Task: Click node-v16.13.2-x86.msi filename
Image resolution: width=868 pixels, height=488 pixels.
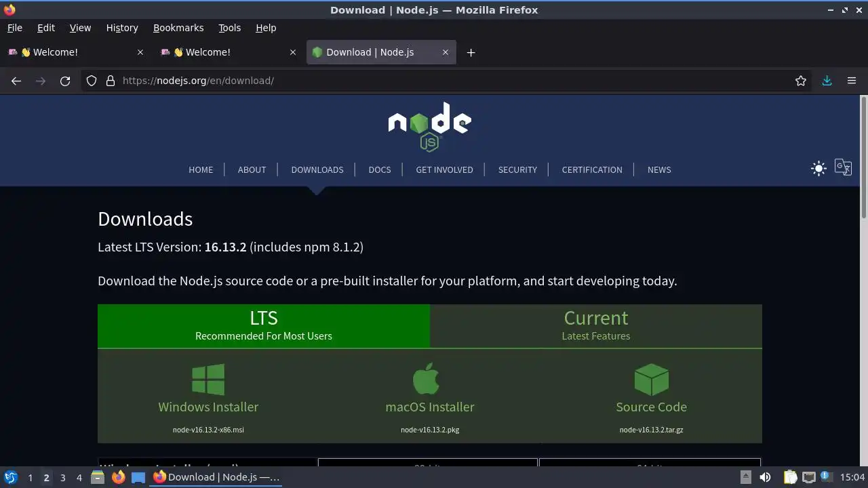Action: pos(208,430)
